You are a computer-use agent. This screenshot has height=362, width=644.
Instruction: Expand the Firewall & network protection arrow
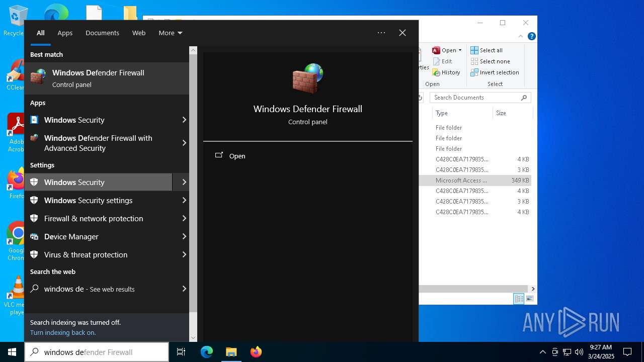[x=184, y=218]
